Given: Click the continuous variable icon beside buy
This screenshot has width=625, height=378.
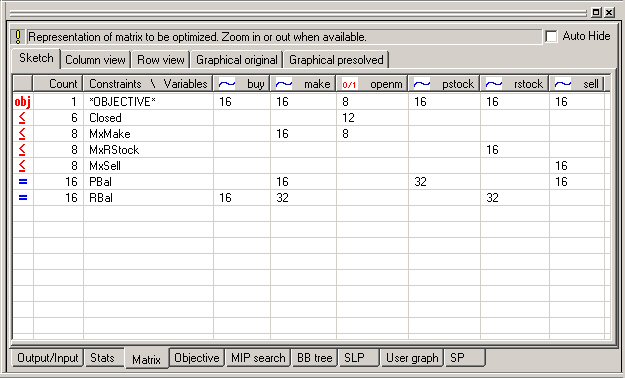Looking at the screenshot, I should point(227,84).
